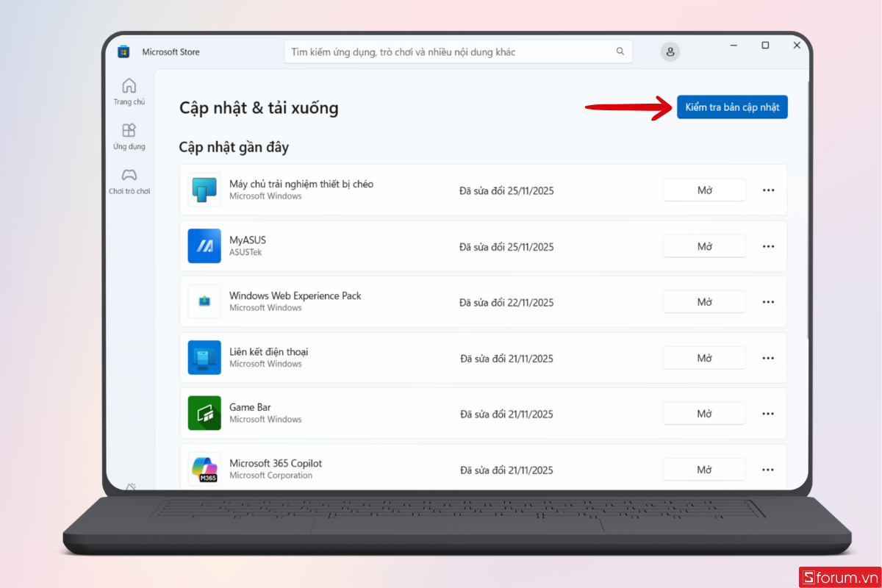Select the Microsoft 365 Copilot title
Viewport: 882px width, 588px height.
[276, 463]
